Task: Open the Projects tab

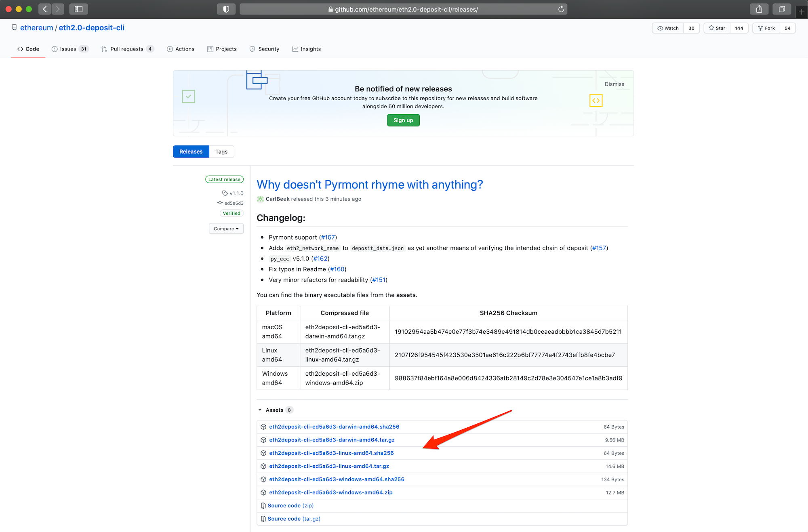Action: point(222,49)
